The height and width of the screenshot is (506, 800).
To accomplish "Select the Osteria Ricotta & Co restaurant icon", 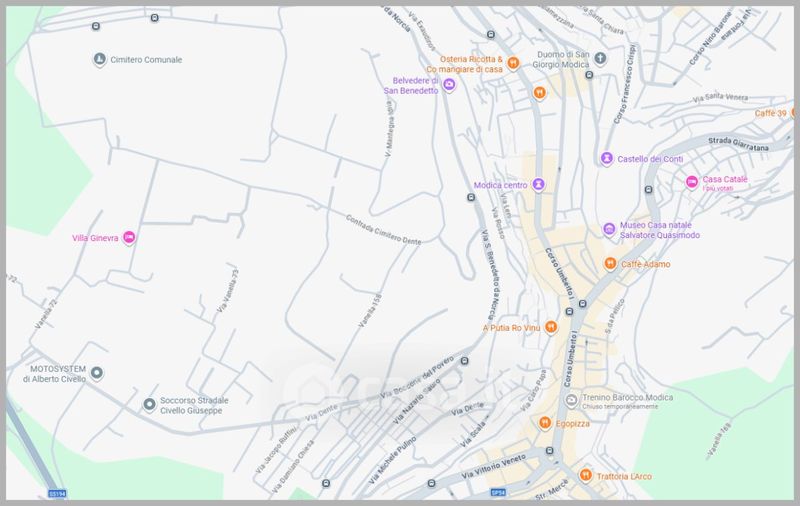I will [x=513, y=62].
